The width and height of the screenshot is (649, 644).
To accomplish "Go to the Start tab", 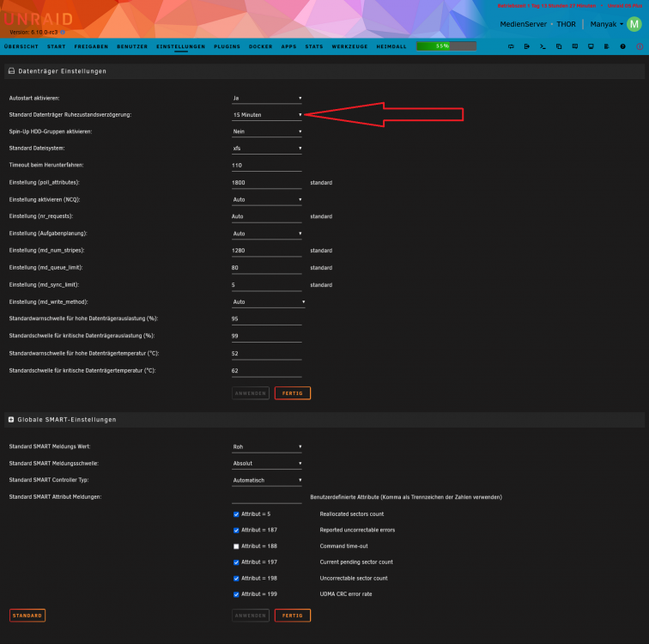I will (57, 46).
